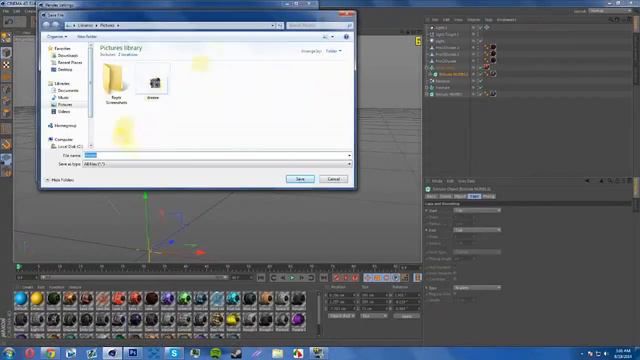
Task: Open Homegroup in navigation pane
Action: coord(65,126)
